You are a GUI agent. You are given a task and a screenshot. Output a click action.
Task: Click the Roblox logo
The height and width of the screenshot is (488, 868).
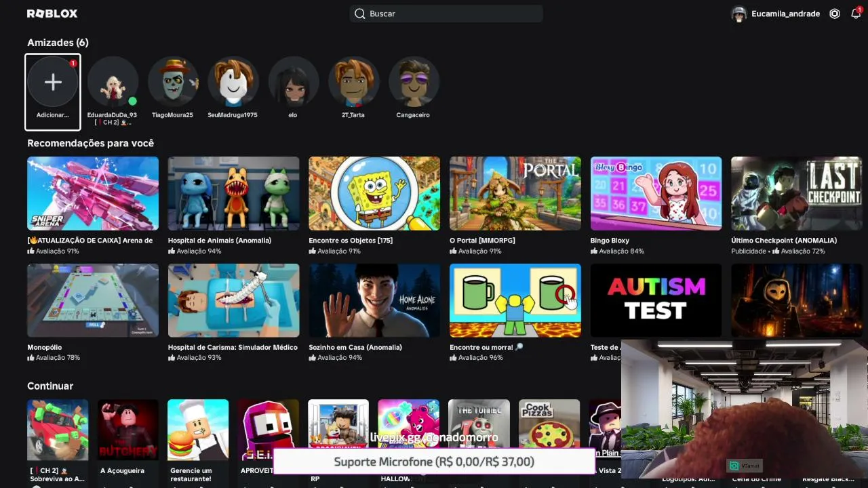[x=52, y=14]
